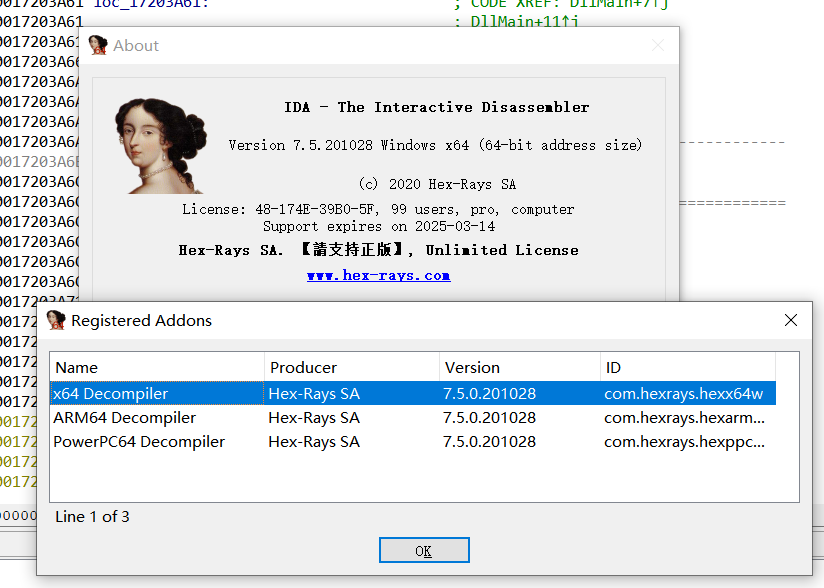The height and width of the screenshot is (588, 824).
Task: Open the www.hex-rays.com link
Action: pyautogui.click(x=378, y=275)
